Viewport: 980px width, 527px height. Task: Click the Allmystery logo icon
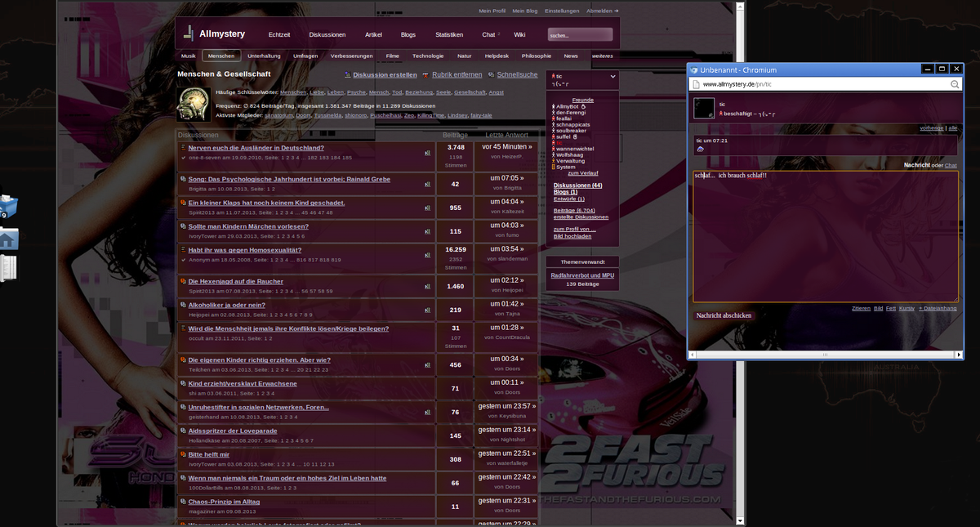[x=188, y=33]
